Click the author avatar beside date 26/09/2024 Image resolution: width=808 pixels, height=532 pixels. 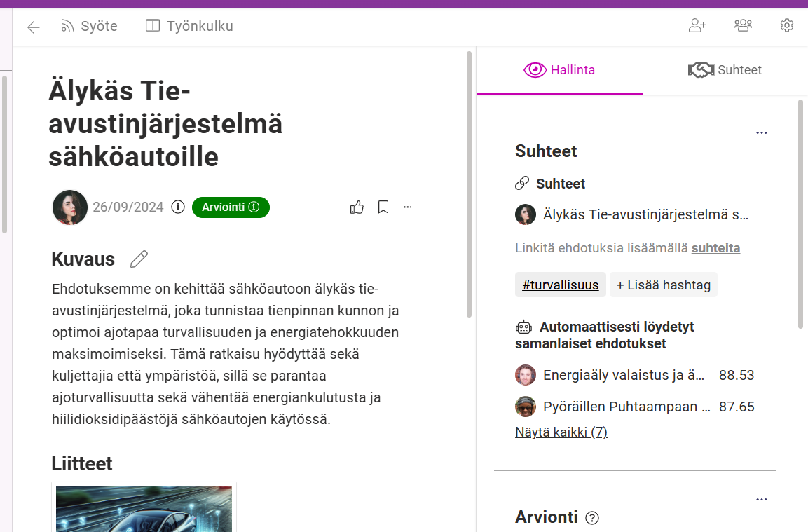point(70,207)
